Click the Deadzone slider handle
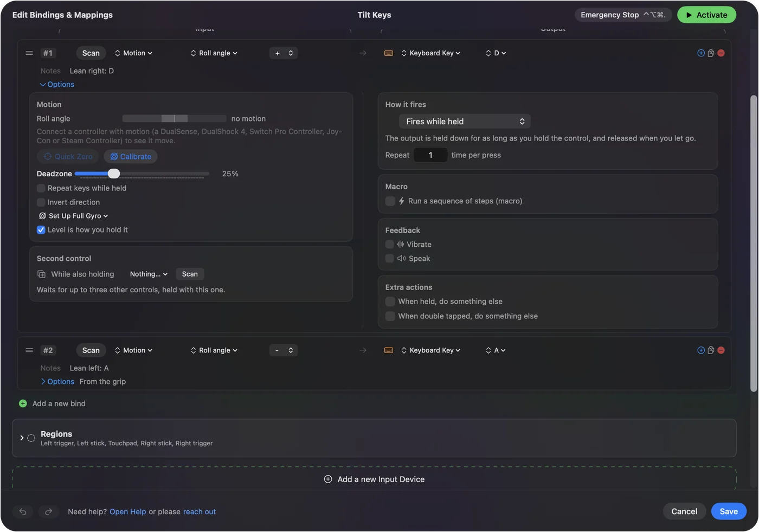The width and height of the screenshot is (759, 532). pos(114,174)
